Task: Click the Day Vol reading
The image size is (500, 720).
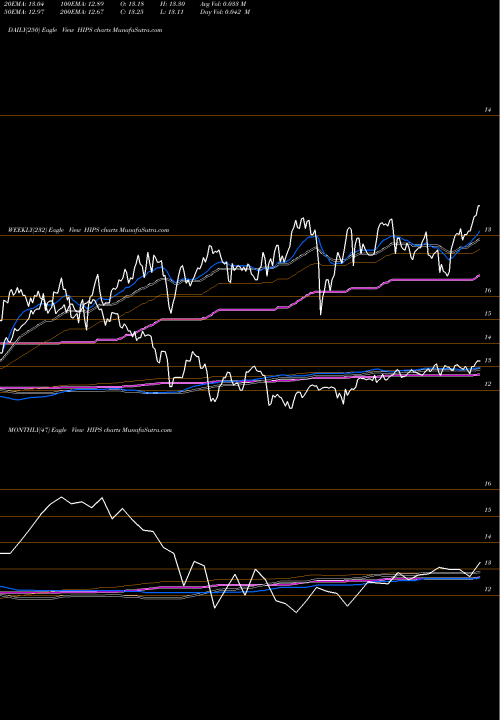Action: click(x=225, y=12)
